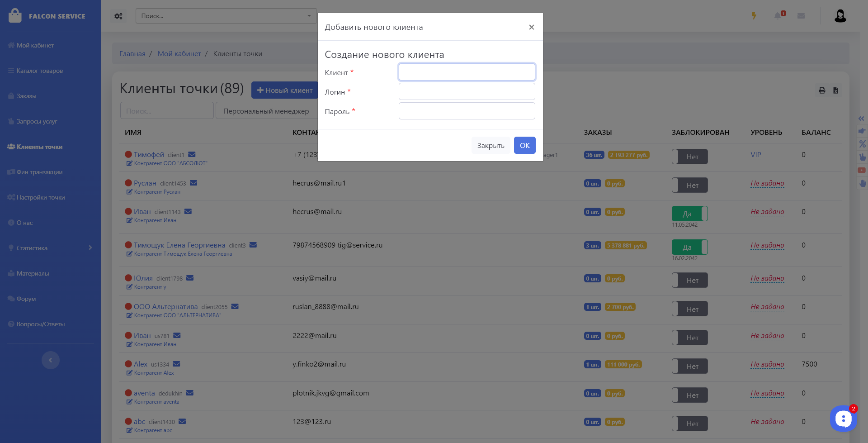The width and height of the screenshot is (868, 443).
Task: Click the print icon above the table
Action: pyautogui.click(x=822, y=91)
